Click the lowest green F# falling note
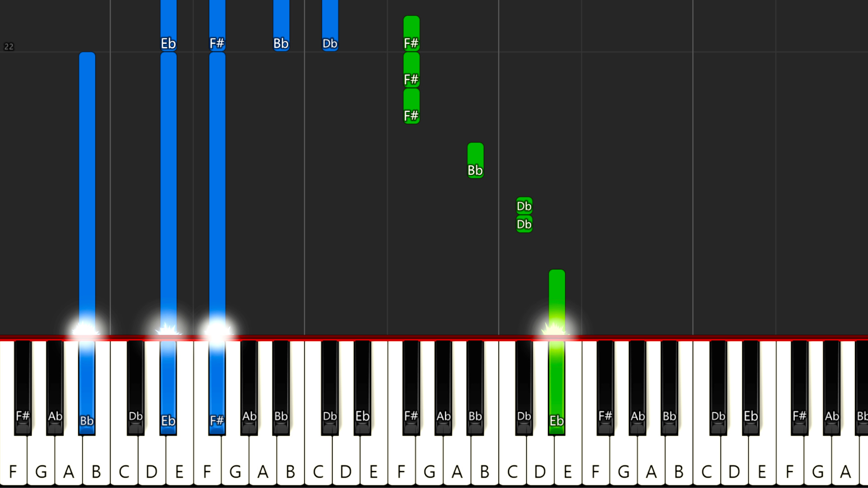Screen dimensions: 868x488 point(411,106)
